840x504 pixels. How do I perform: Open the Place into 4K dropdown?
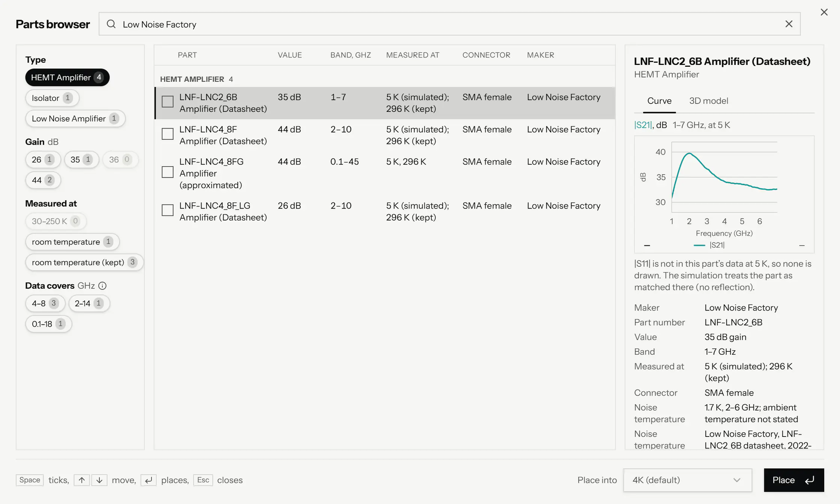(687, 480)
